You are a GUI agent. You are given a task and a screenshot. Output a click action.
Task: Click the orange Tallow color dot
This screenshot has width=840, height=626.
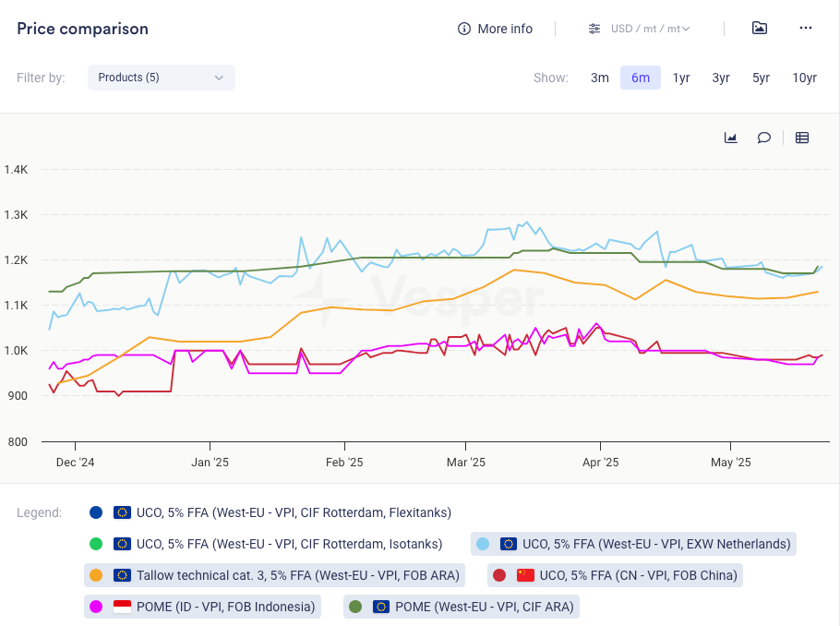point(96,575)
